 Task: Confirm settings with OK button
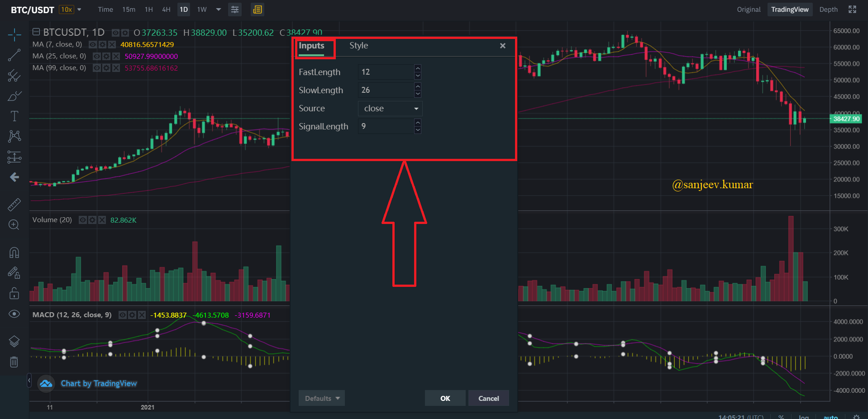(445, 398)
